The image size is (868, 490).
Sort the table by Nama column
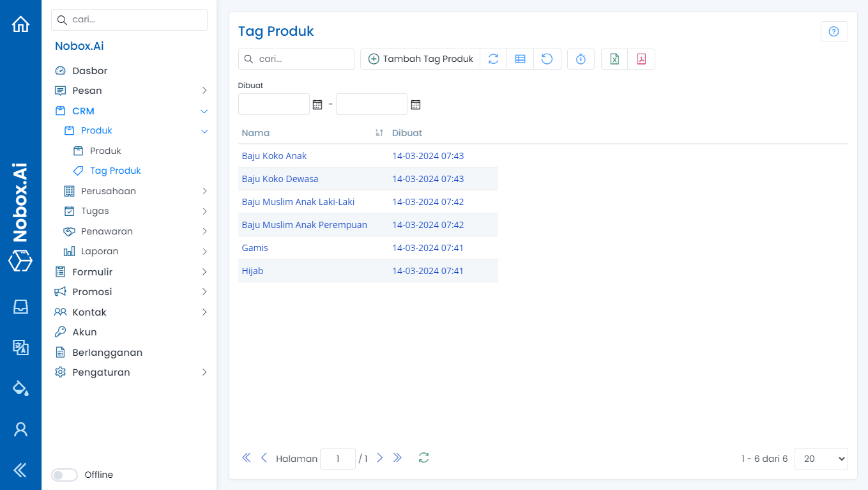click(x=255, y=133)
